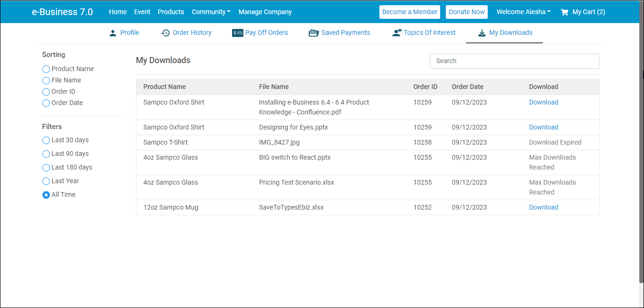
Task: Click the Donate Now button
Action: point(467,12)
